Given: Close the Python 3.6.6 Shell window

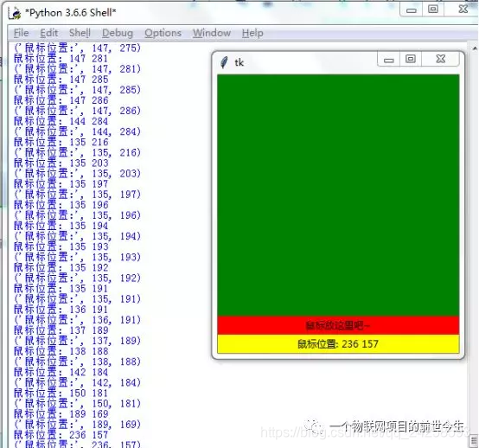Looking at the screenshot, I should [x=463, y=10].
